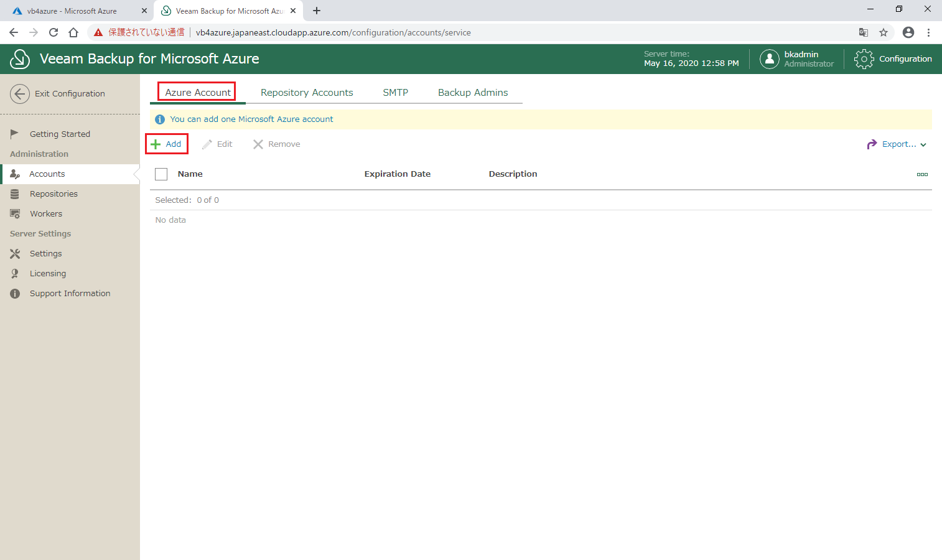Click the browser address bar URL
The width and height of the screenshot is (942, 560).
(333, 32)
